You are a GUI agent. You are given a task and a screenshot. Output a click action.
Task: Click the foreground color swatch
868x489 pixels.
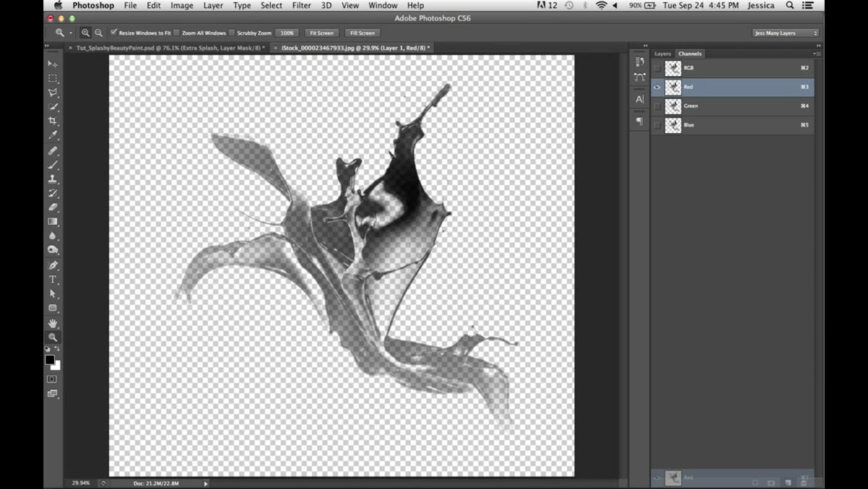pos(50,360)
